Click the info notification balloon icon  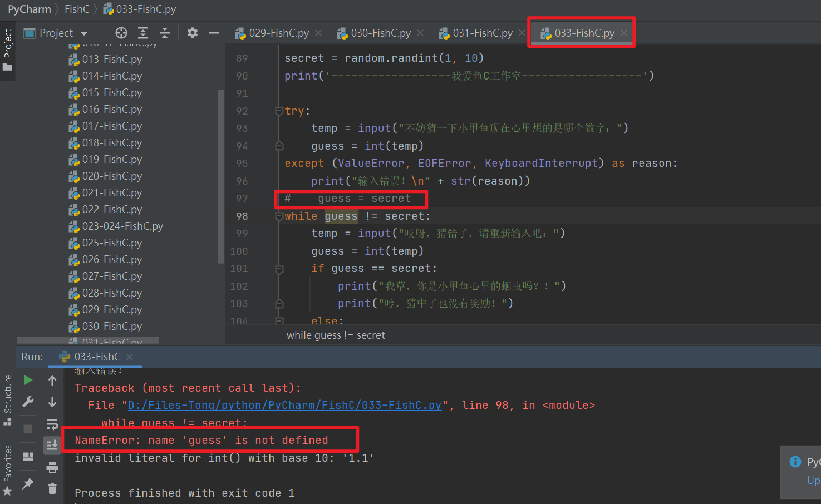point(795,462)
